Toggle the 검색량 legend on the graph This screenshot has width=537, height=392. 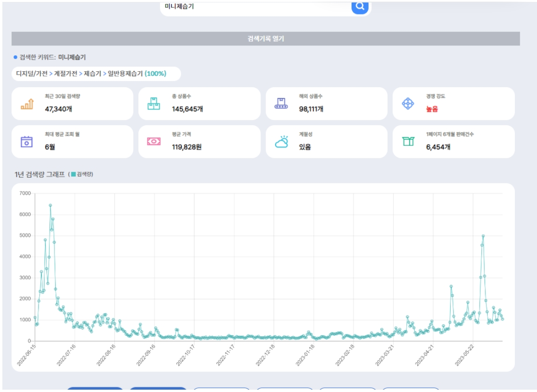pyautogui.click(x=82, y=174)
